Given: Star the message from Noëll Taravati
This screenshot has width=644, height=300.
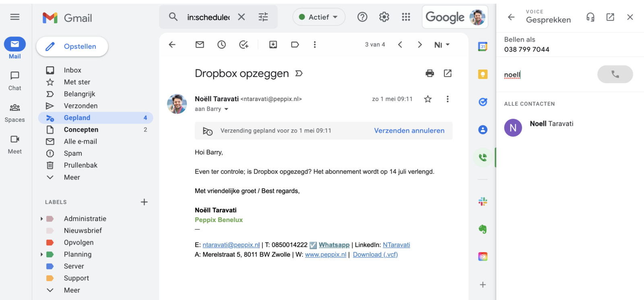Looking at the screenshot, I should 428,99.
